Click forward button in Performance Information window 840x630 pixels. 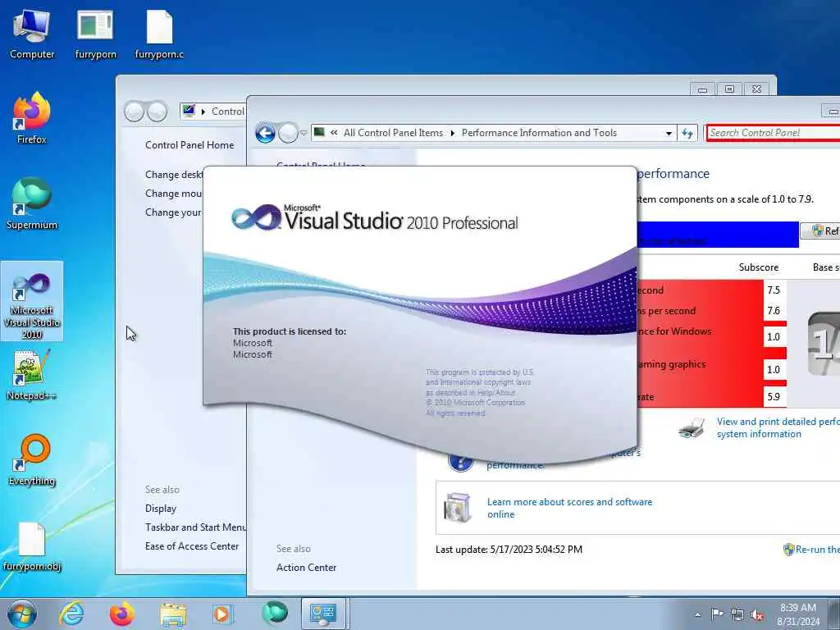coord(288,133)
